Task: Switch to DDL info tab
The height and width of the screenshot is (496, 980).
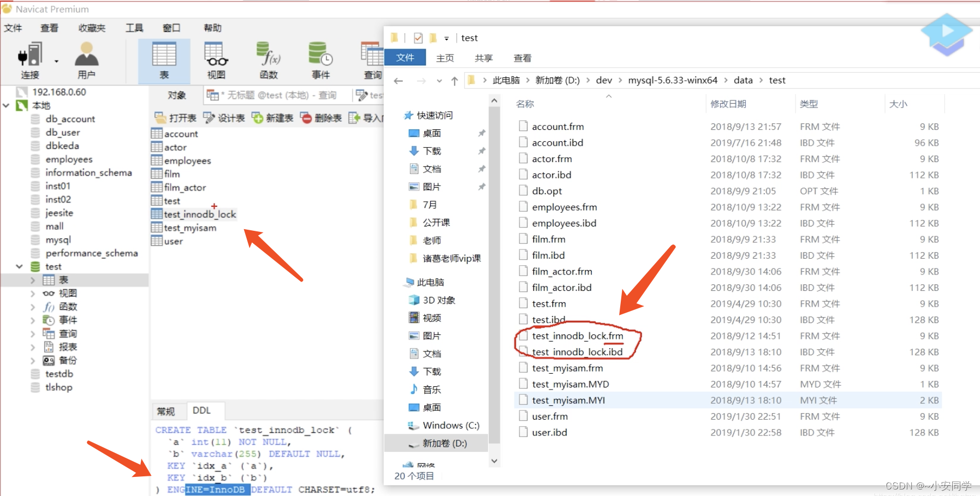Action: (x=201, y=410)
